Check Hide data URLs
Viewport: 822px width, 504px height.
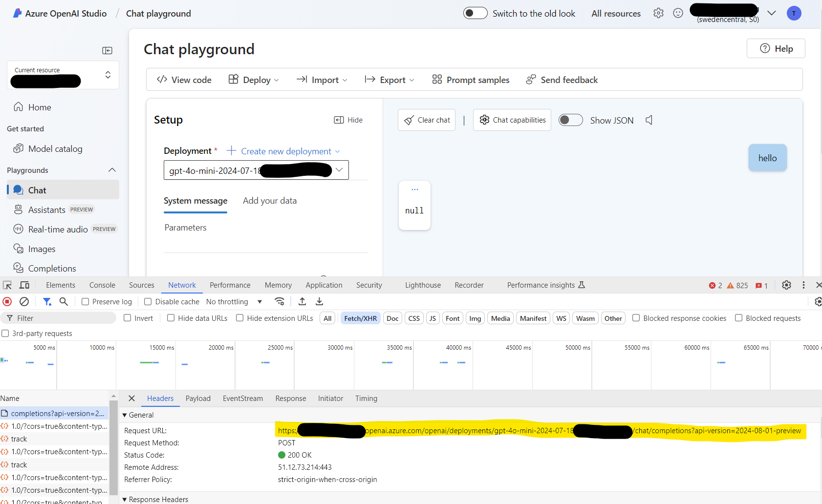(171, 318)
